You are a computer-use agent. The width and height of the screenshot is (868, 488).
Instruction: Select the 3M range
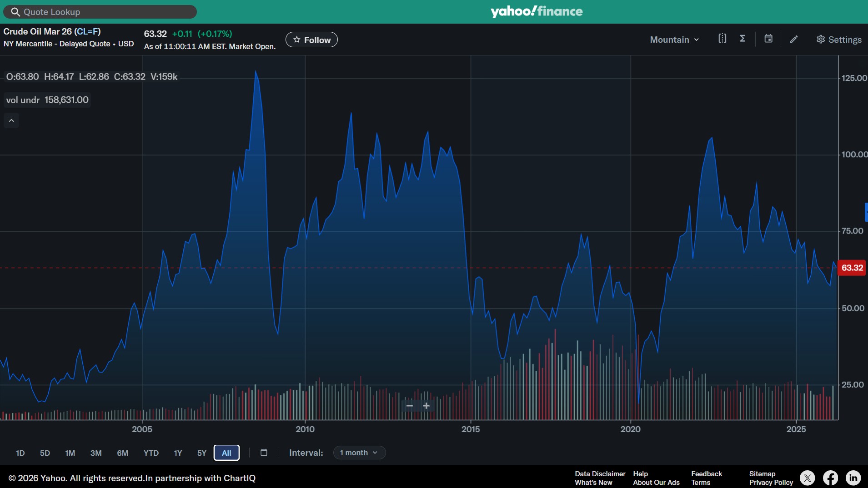point(96,453)
